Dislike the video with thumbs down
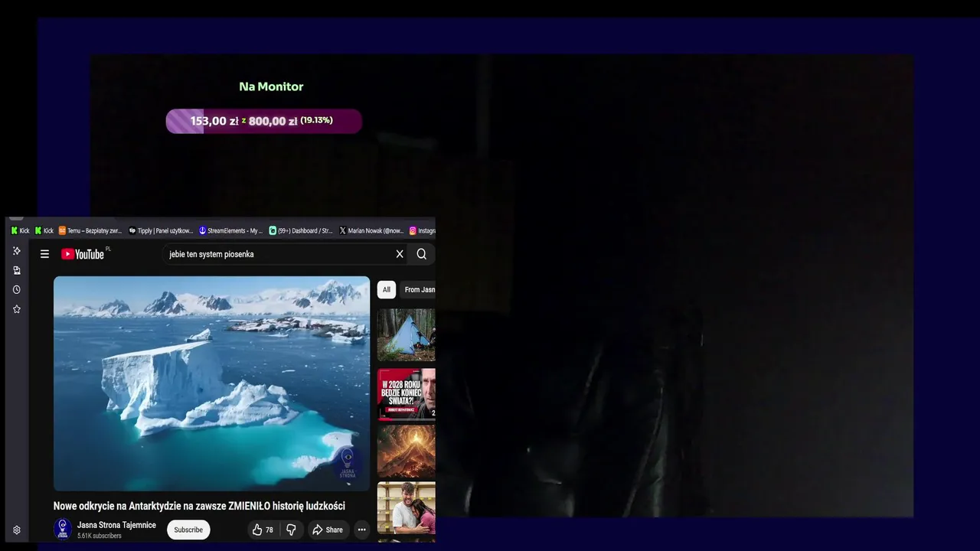This screenshot has width=980, height=551. 291,530
